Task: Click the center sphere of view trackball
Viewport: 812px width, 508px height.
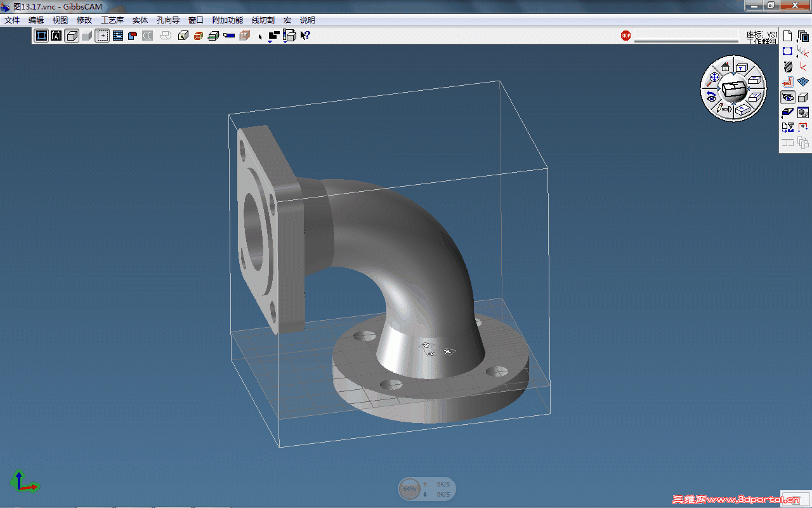Action: click(x=733, y=90)
